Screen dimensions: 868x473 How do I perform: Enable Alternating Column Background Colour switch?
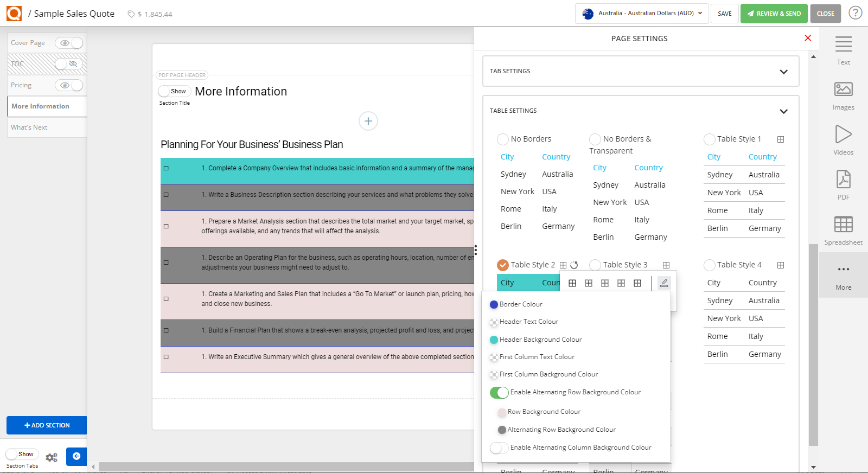point(499,448)
